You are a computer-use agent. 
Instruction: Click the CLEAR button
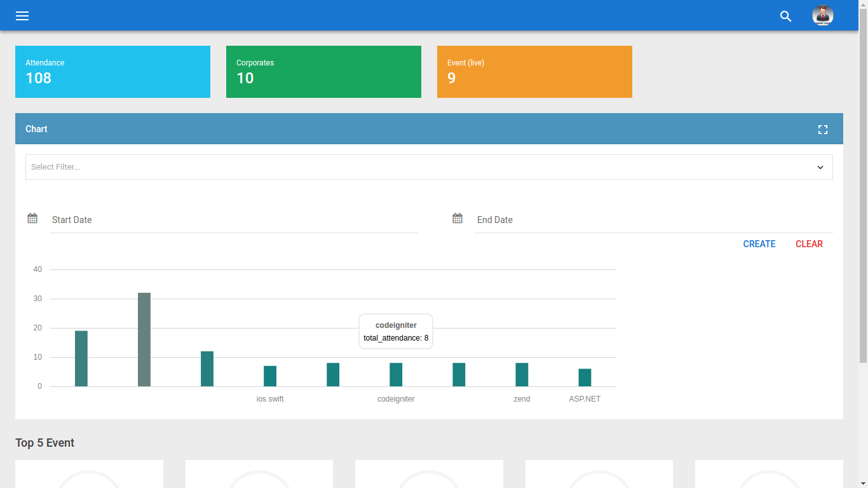[809, 244]
